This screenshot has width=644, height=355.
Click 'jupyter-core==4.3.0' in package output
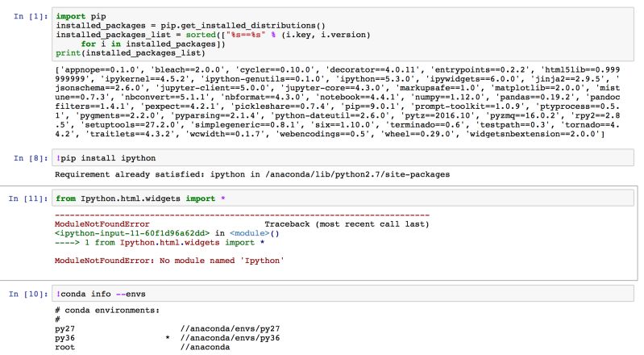point(334,88)
